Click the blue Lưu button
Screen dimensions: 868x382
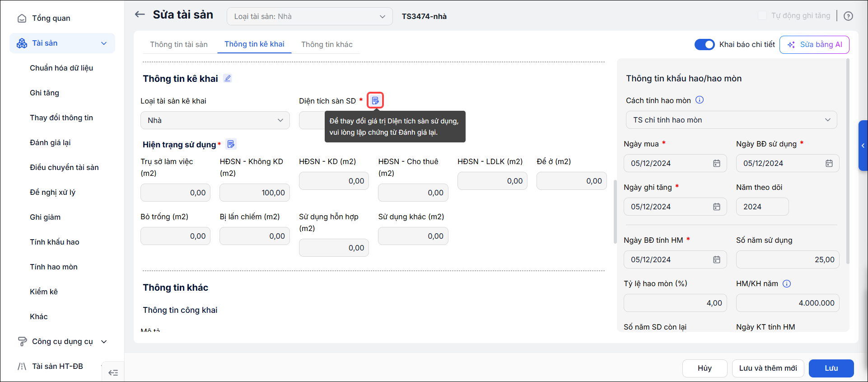pos(831,368)
